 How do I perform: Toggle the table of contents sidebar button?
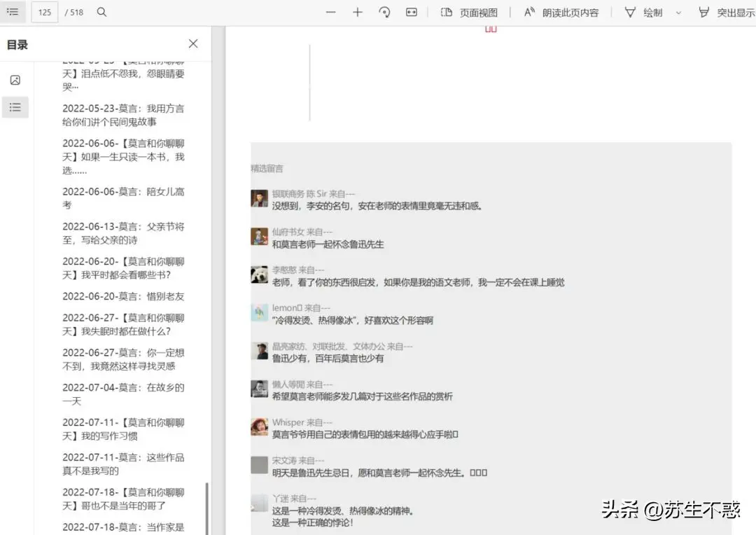click(x=13, y=12)
